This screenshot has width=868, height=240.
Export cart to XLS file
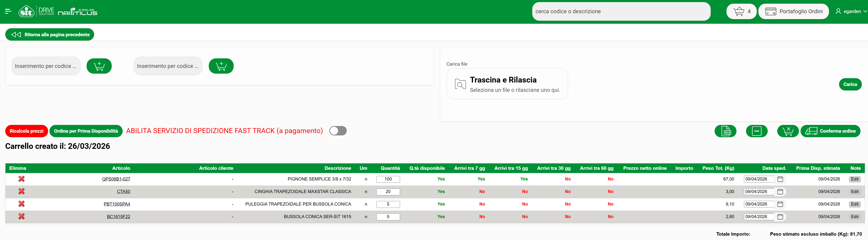click(x=725, y=131)
